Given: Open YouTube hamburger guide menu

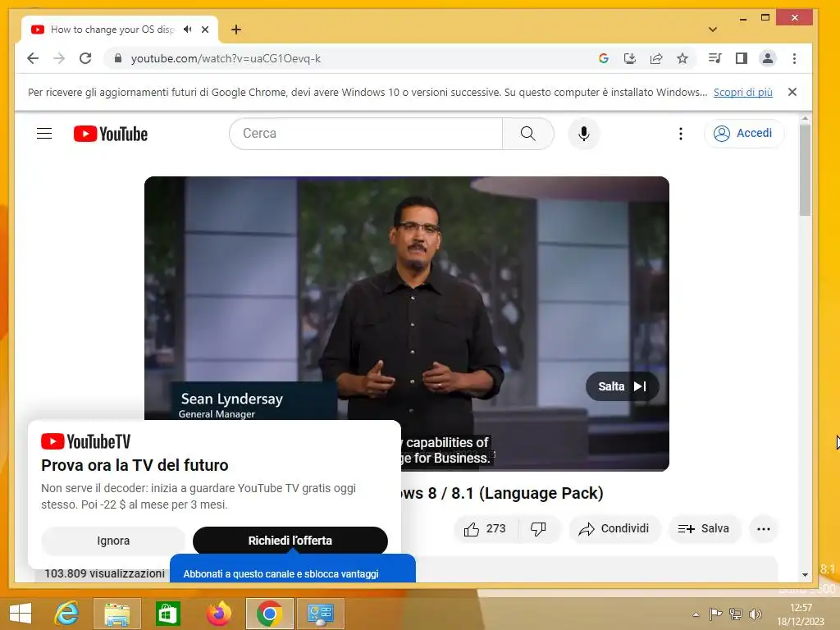Looking at the screenshot, I should click(x=44, y=134).
